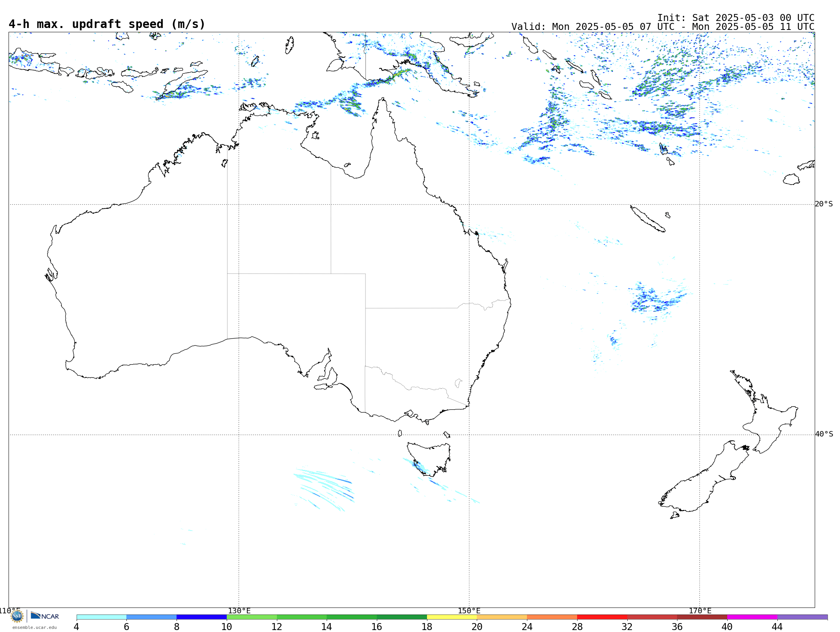840x632 pixels.
Task: Click the 40°S latitude label
Action: [x=824, y=434]
